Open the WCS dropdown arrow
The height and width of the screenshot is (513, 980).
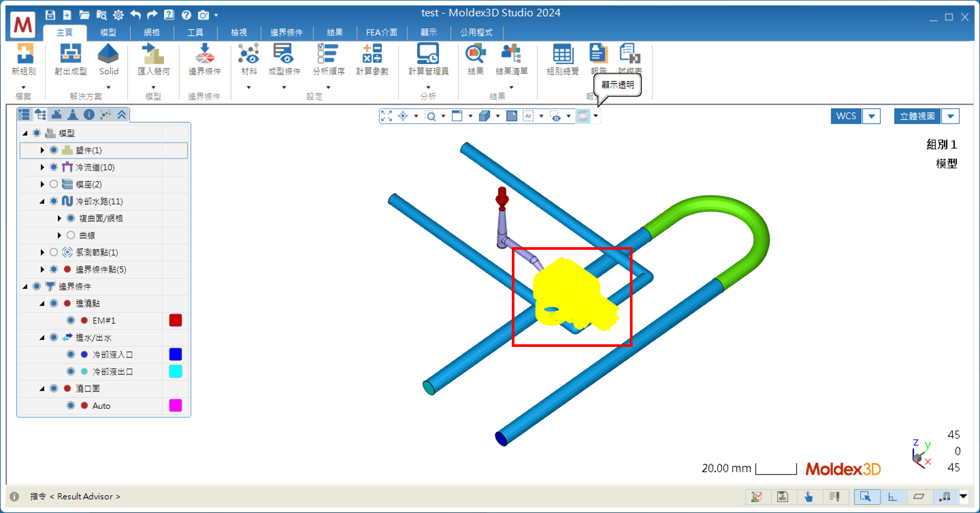tap(872, 116)
